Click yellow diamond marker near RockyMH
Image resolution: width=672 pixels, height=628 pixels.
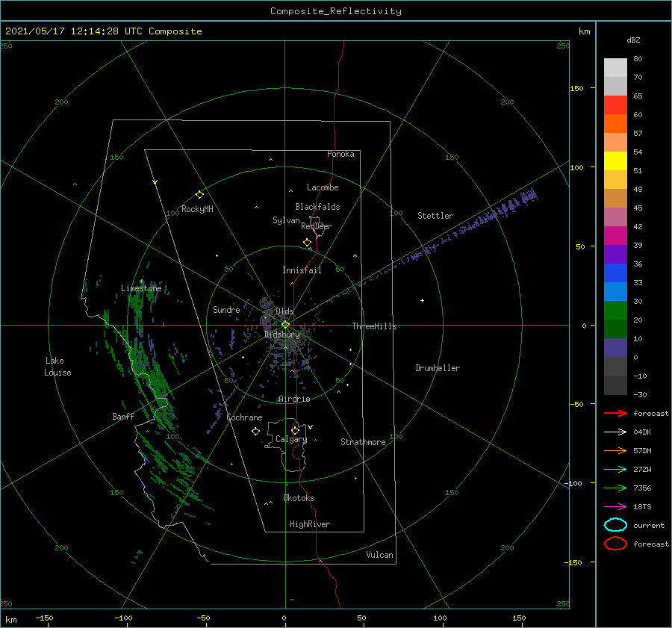(x=199, y=195)
